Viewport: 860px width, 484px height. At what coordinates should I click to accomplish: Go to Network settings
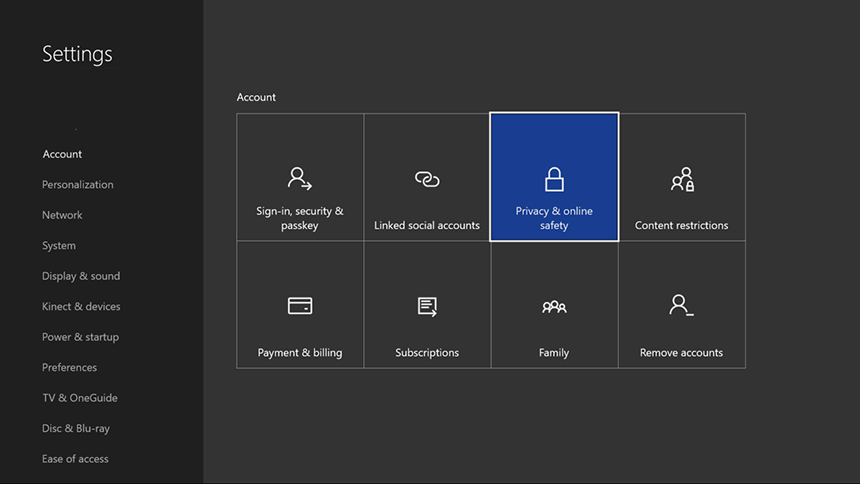click(x=62, y=215)
